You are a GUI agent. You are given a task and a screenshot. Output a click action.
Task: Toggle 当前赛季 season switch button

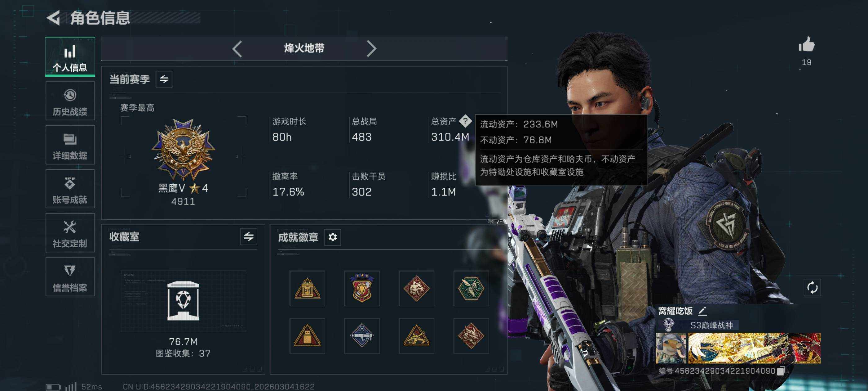coord(164,79)
